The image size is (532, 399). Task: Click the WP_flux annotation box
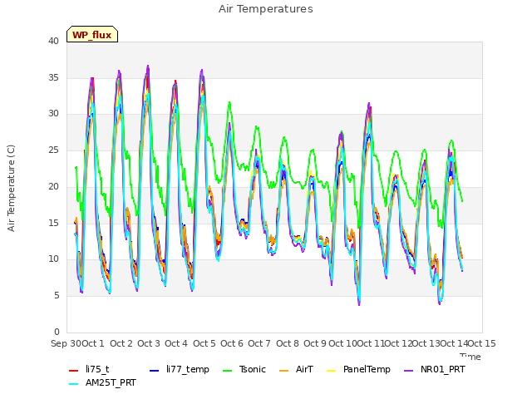point(92,34)
